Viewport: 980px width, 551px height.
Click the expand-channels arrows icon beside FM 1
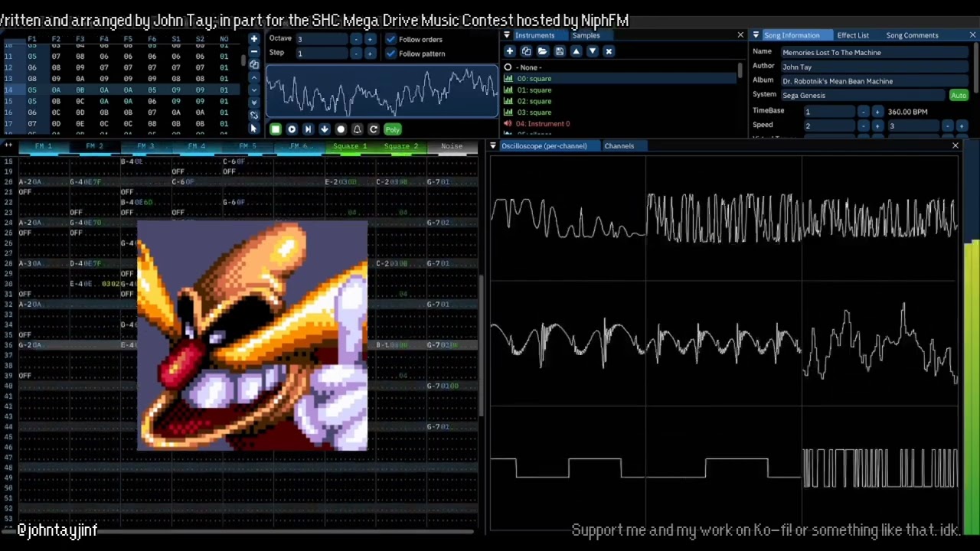tap(8, 145)
